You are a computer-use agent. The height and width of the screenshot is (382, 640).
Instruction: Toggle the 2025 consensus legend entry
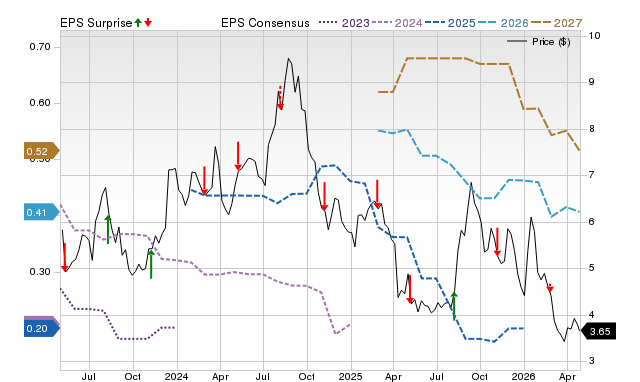(450, 23)
